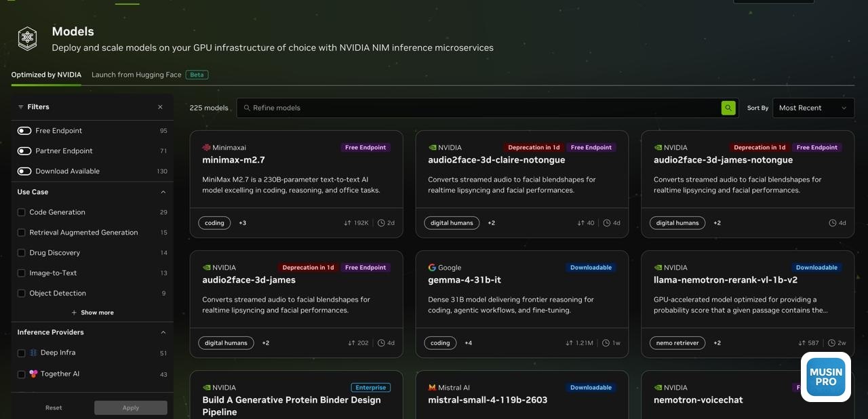Image resolution: width=868 pixels, height=419 pixels.
Task: Click into the Refine models search field
Action: (x=475, y=108)
